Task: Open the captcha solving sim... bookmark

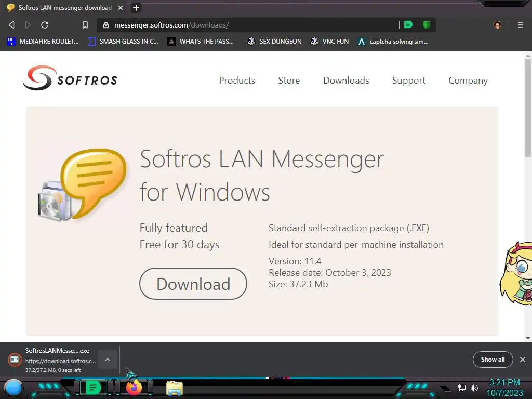Action: [x=393, y=42]
